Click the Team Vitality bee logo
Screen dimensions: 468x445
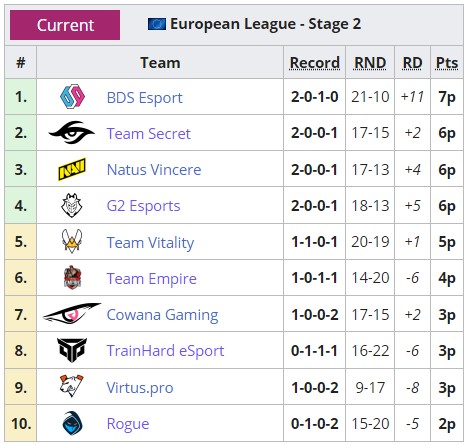point(72,241)
